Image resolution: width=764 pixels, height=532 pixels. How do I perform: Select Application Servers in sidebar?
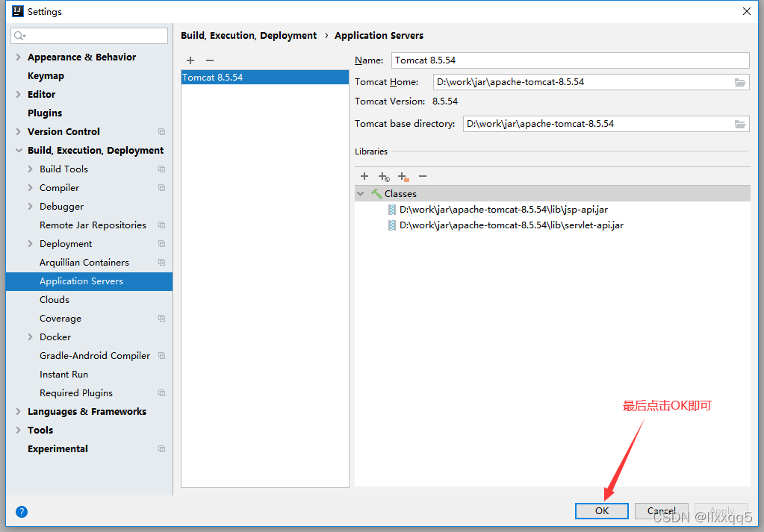89,281
